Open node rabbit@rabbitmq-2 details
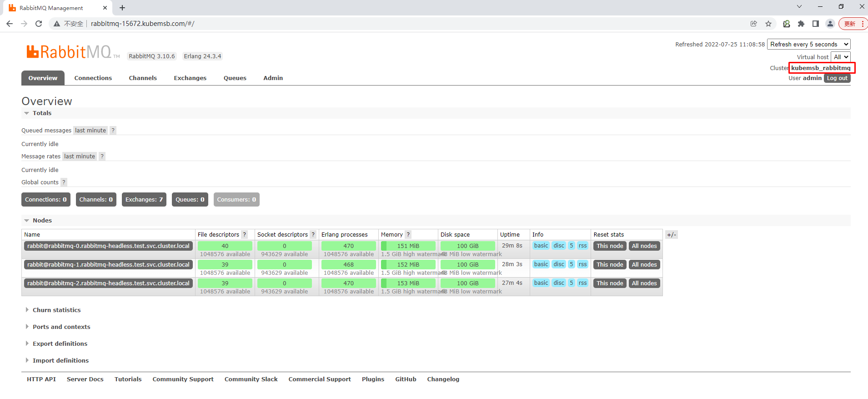The image size is (868, 399). click(x=108, y=283)
